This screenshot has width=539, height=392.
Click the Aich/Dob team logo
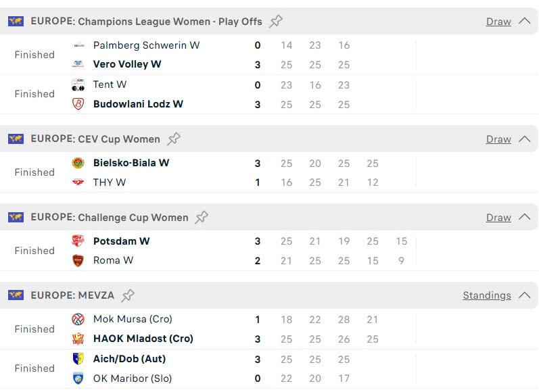pos(78,359)
